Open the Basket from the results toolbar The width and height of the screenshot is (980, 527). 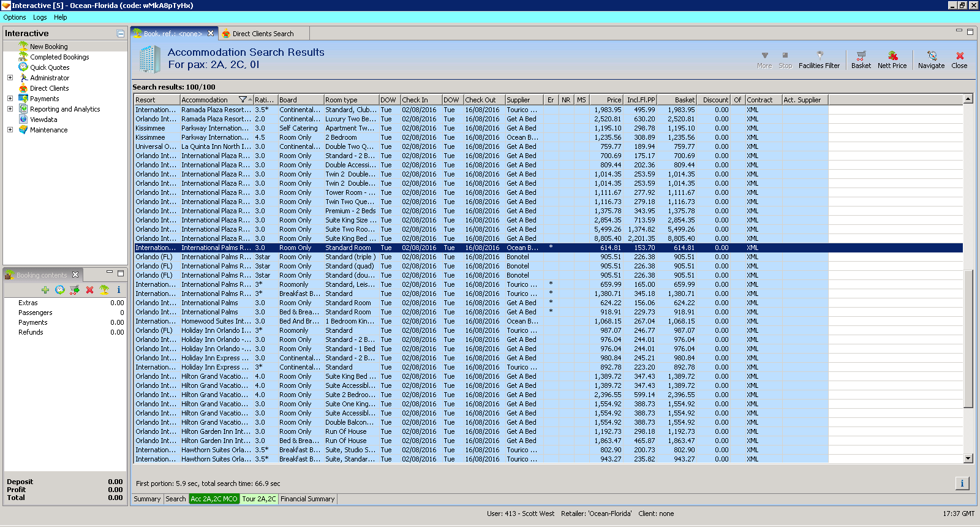[x=861, y=59]
